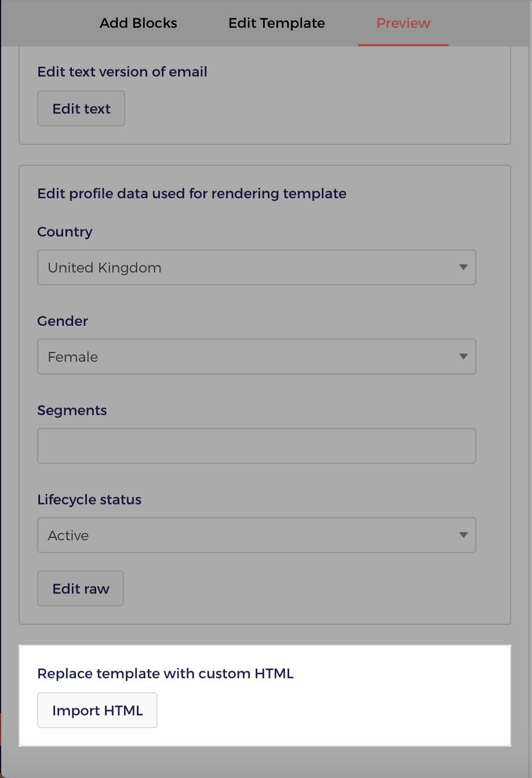This screenshot has height=778, width=532.
Task: Click the Country field label
Action: click(65, 232)
